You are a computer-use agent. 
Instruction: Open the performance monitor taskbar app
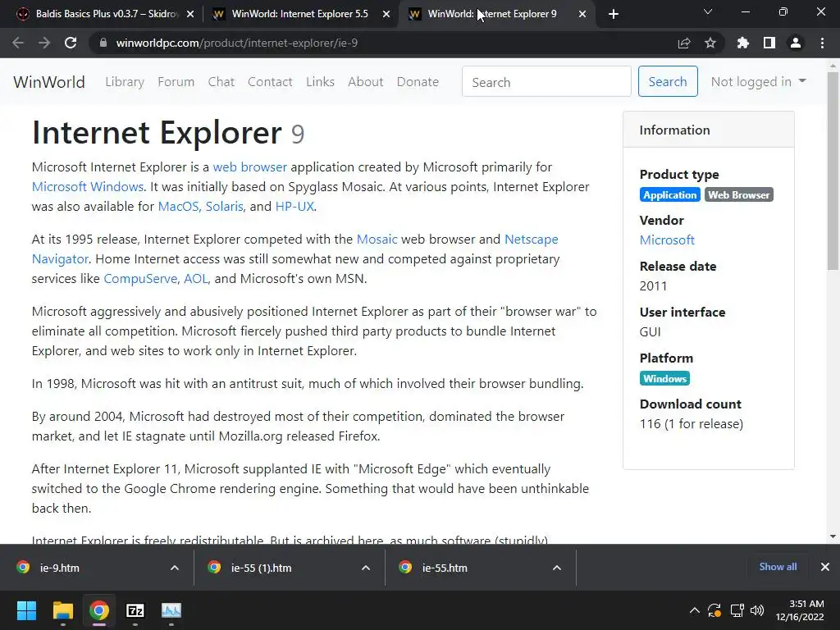point(171,610)
